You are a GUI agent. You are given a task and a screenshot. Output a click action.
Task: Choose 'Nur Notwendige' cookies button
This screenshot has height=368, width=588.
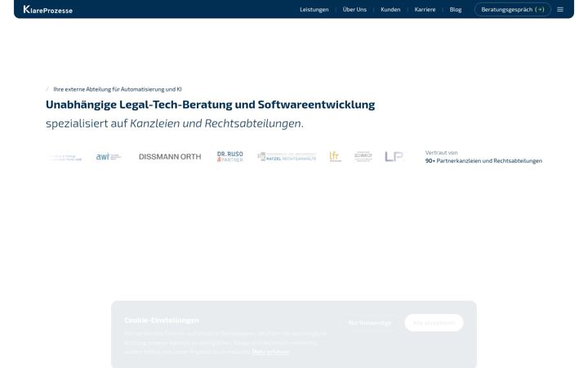[370, 322]
